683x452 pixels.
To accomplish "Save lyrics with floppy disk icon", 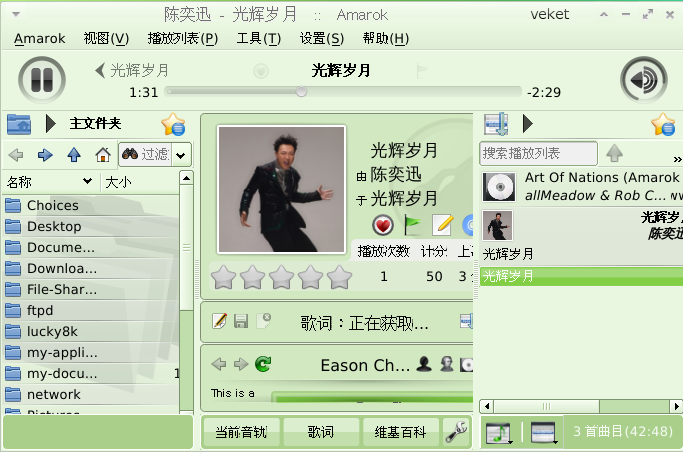I will 241,321.
